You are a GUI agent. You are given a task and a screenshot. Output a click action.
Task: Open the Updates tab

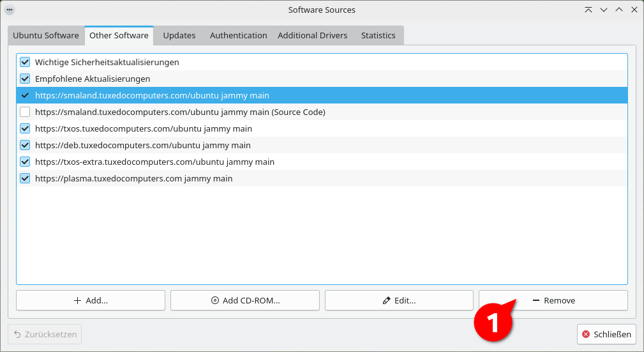tap(179, 35)
